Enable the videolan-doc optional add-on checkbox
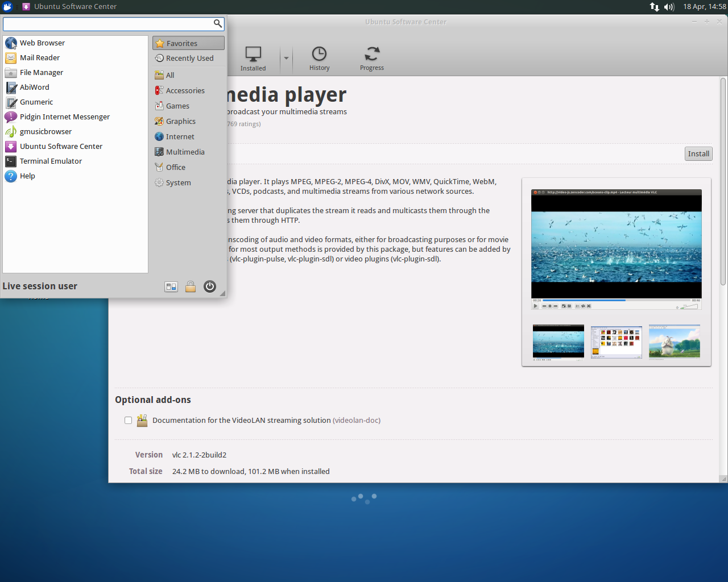Viewport: 728px width, 582px height. tap(129, 421)
